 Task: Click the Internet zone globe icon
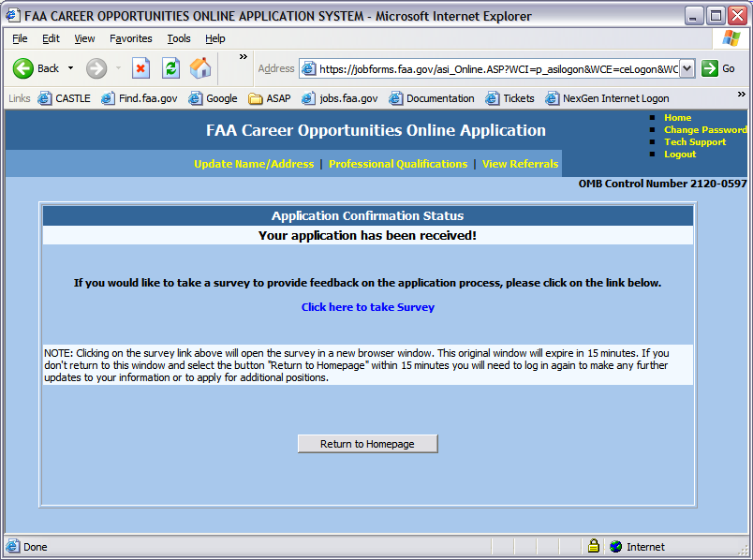(615, 547)
